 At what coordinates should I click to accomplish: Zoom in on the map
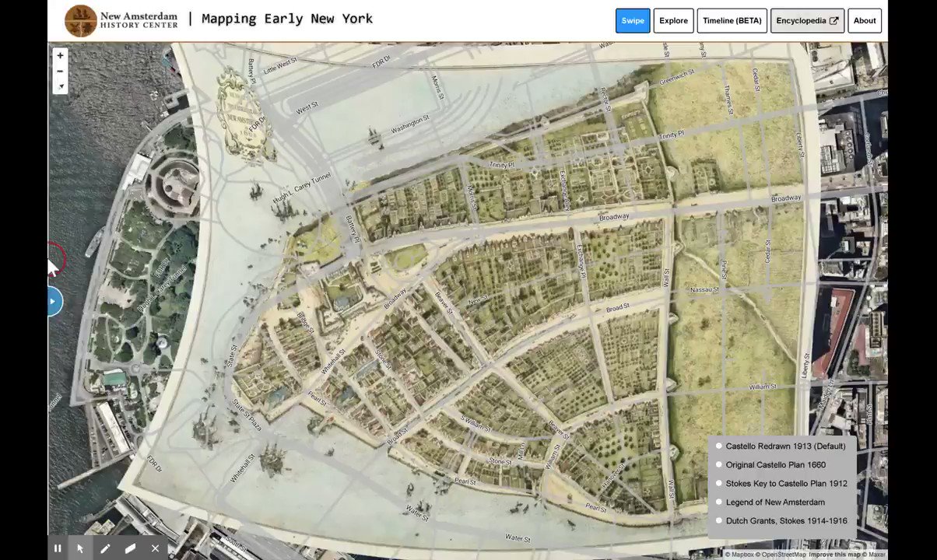point(60,55)
